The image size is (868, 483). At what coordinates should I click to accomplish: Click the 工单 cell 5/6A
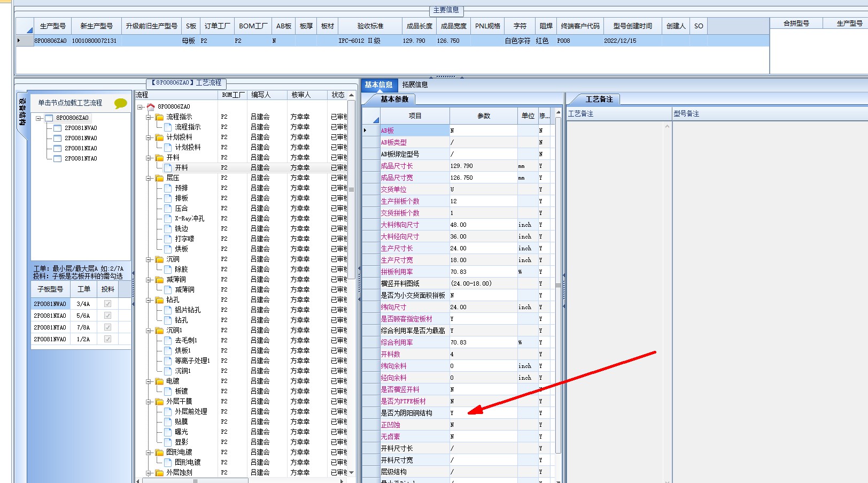(x=83, y=316)
